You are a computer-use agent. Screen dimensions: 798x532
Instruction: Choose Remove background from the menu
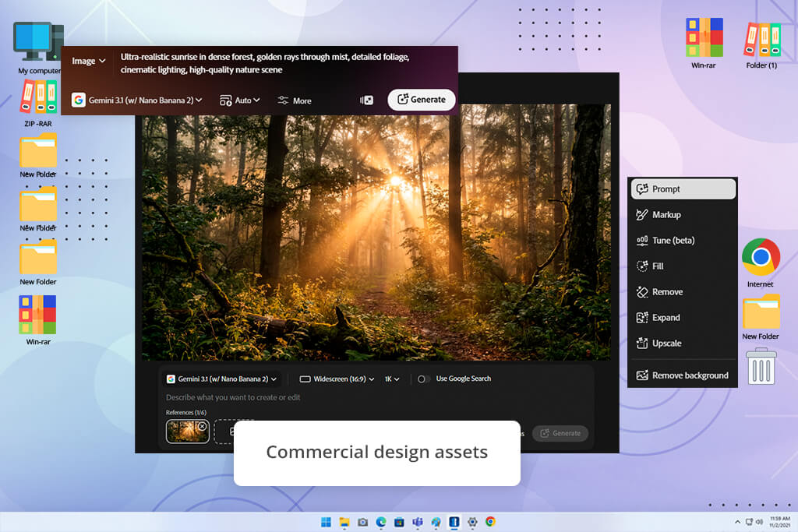point(683,375)
